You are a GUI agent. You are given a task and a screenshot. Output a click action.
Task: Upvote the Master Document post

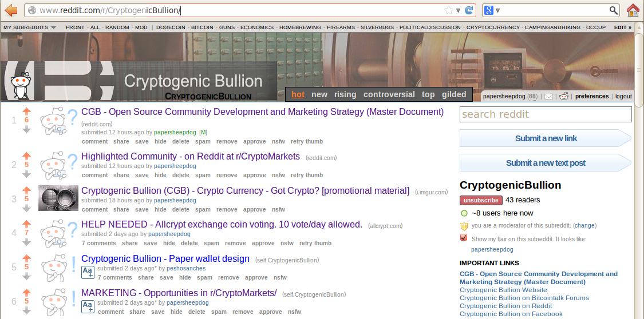tap(26, 111)
